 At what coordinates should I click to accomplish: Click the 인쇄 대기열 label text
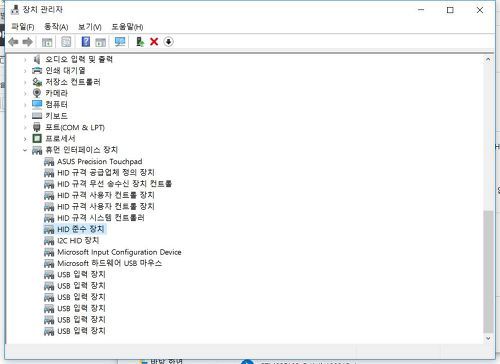click(65, 71)
